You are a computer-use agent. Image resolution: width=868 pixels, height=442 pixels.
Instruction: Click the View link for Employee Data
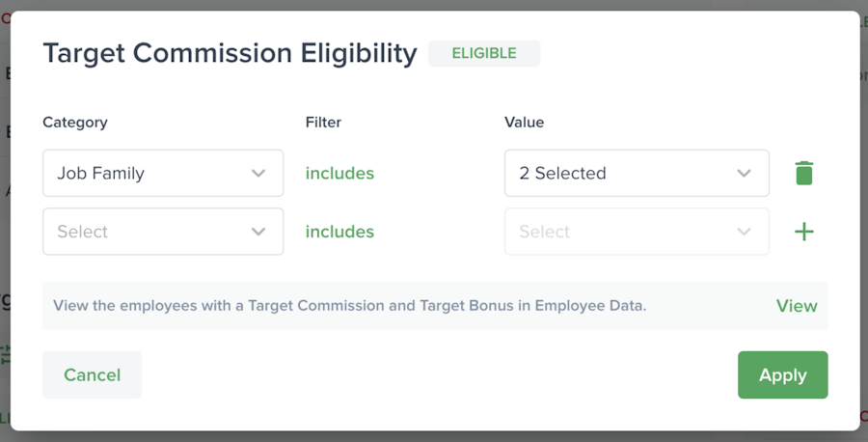tap(797, 306)
